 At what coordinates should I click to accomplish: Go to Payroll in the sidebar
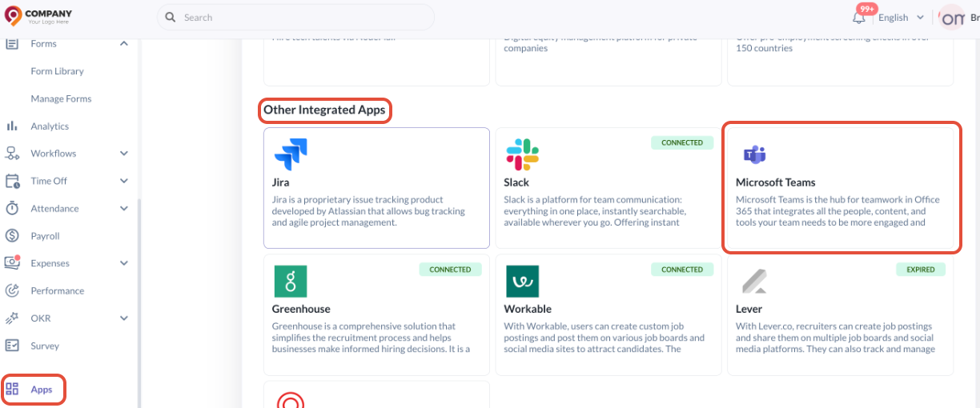coord(45,236)
